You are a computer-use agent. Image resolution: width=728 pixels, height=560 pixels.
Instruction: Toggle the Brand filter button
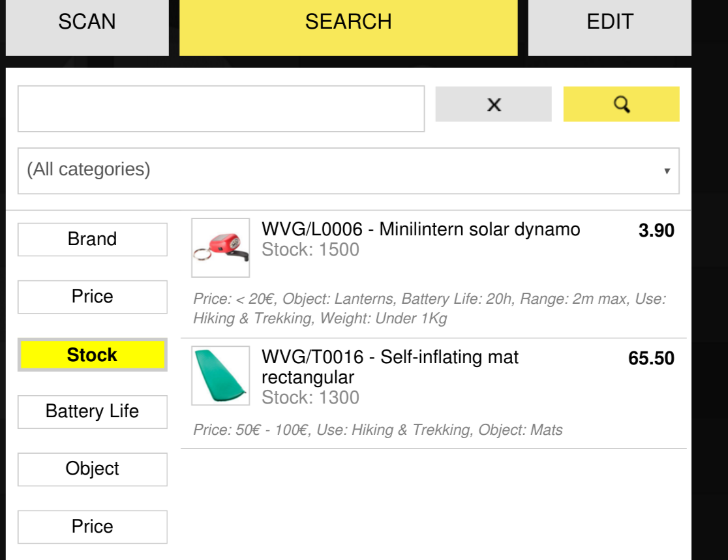point(92,239)
